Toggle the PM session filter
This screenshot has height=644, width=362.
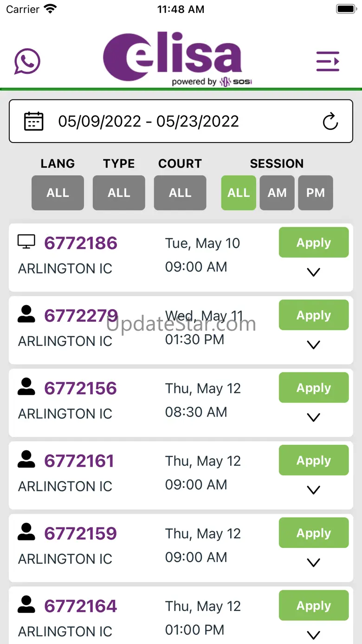click(316, 193)
